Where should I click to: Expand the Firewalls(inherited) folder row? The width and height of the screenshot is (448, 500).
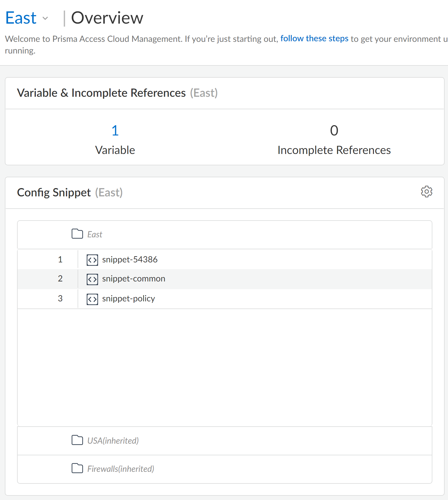[x=121, y=469]
